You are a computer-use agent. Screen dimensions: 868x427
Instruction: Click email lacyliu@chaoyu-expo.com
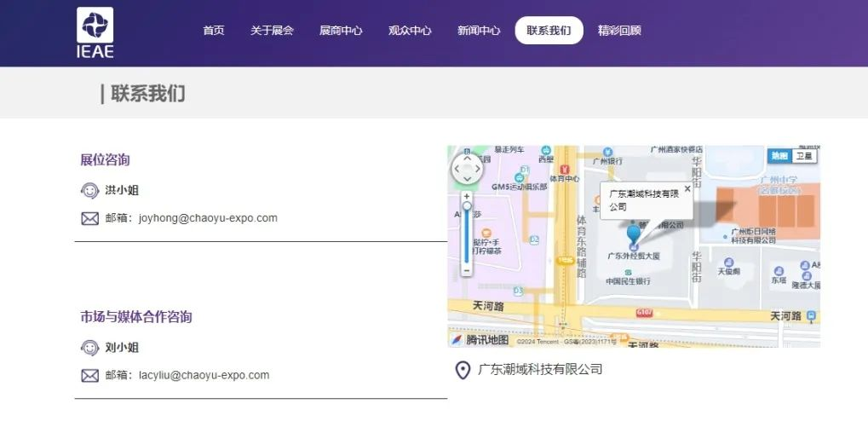click(204, 375)
